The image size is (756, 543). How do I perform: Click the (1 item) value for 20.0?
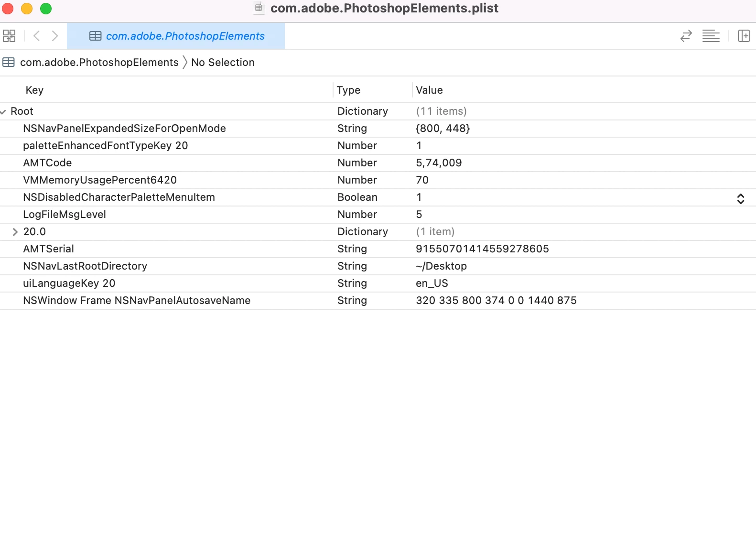coord(435,231)
